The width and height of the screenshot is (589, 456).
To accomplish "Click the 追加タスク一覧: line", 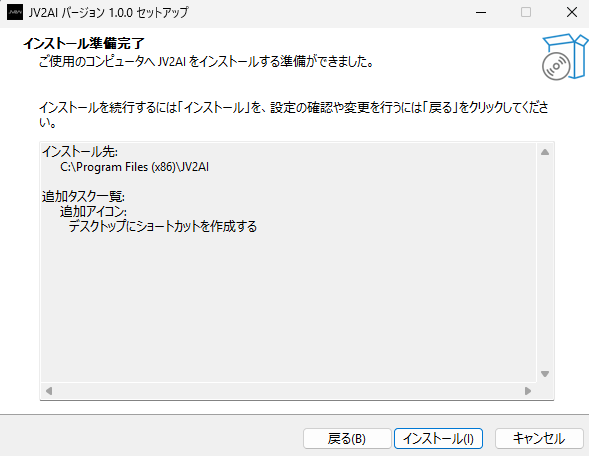I will pos(83,196).
